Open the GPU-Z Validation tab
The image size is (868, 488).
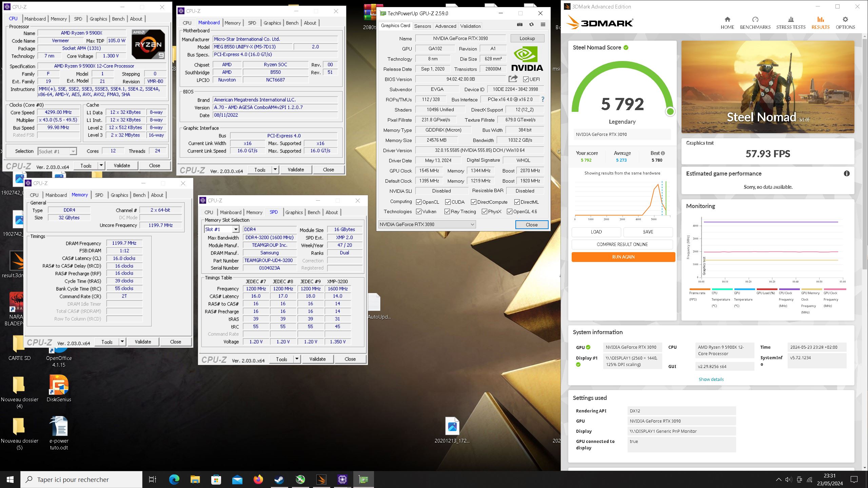(x=470, y=26)
